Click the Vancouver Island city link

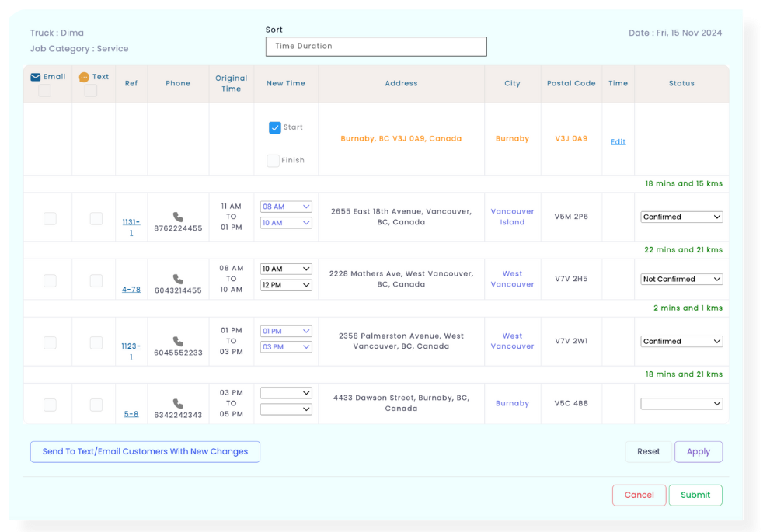pos(512,217)
